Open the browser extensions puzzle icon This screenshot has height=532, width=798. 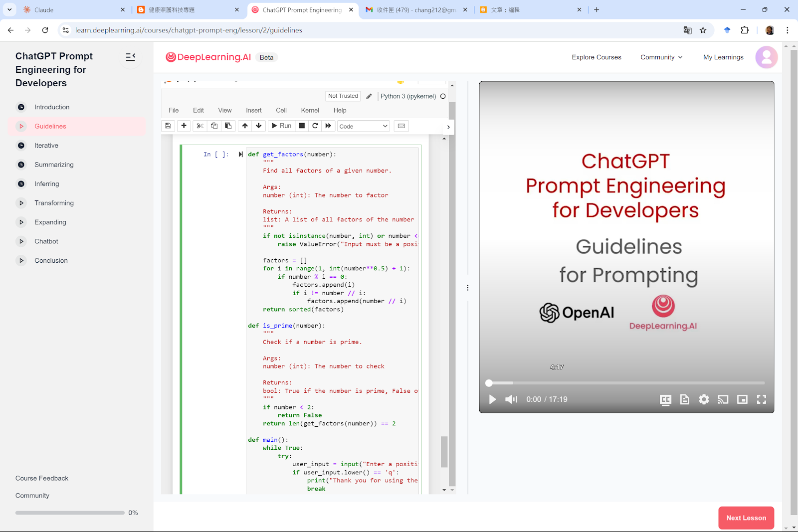(x=745, y=30)
